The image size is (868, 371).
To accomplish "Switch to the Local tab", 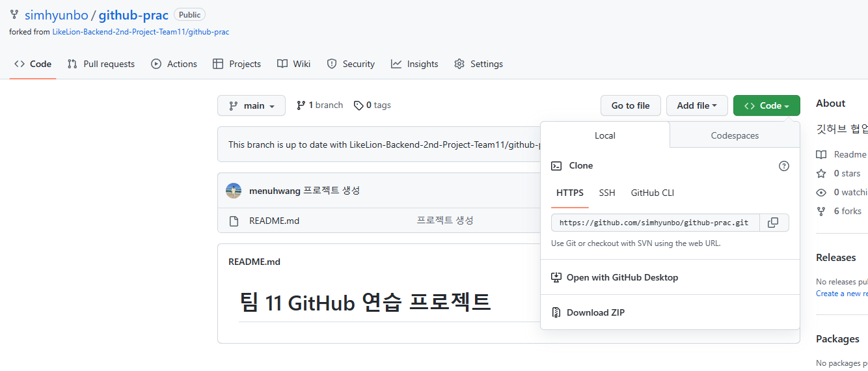I will tap(605, 135).
